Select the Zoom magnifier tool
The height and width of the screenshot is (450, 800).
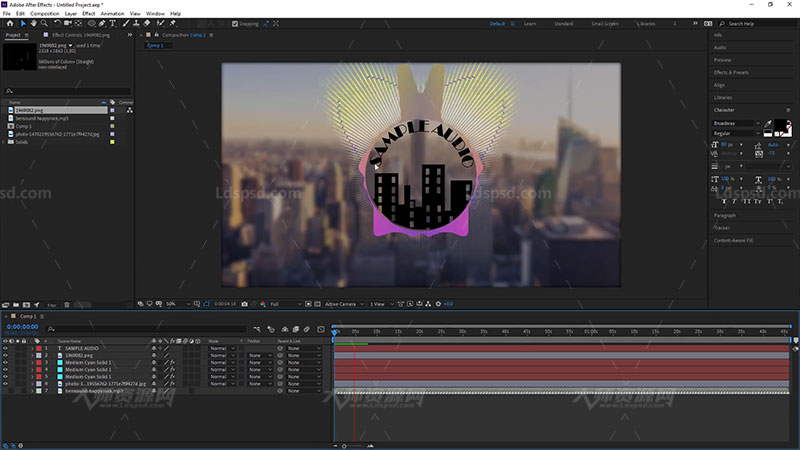click(x=44, y=23)
